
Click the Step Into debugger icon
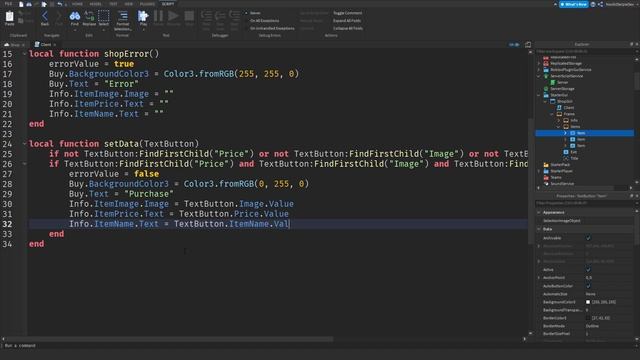(206, 16)
